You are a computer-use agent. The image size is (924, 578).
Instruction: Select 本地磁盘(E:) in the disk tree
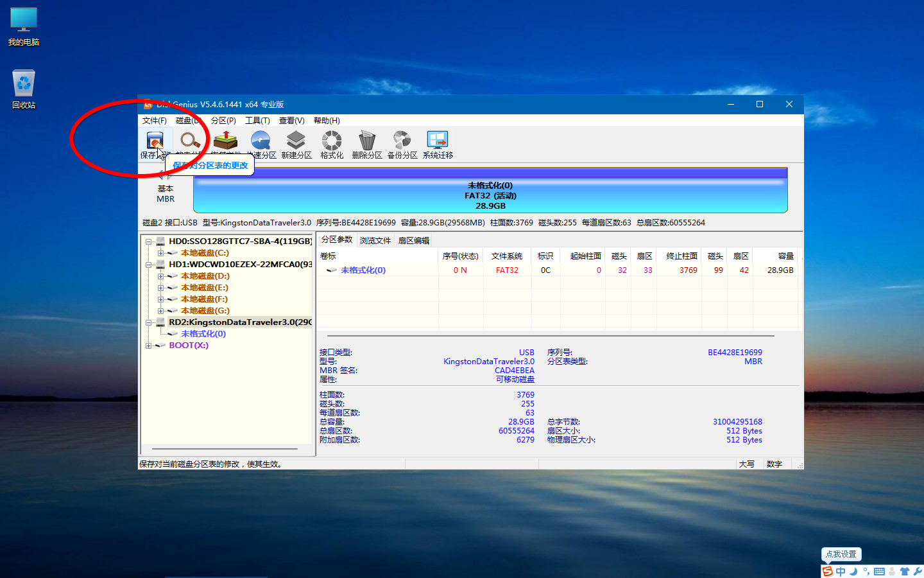(204, 288)
